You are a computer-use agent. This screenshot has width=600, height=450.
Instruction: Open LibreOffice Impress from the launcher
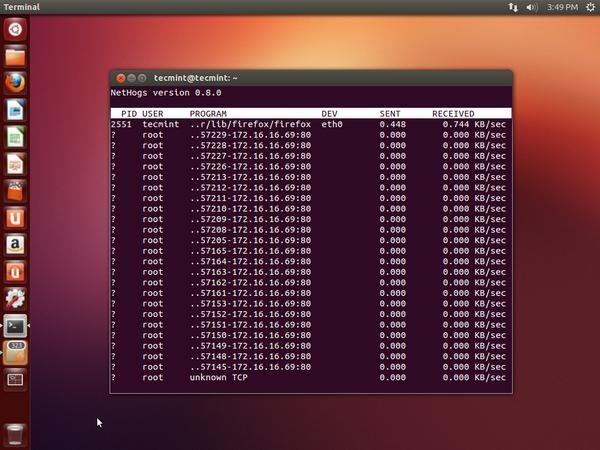[15, 164]
